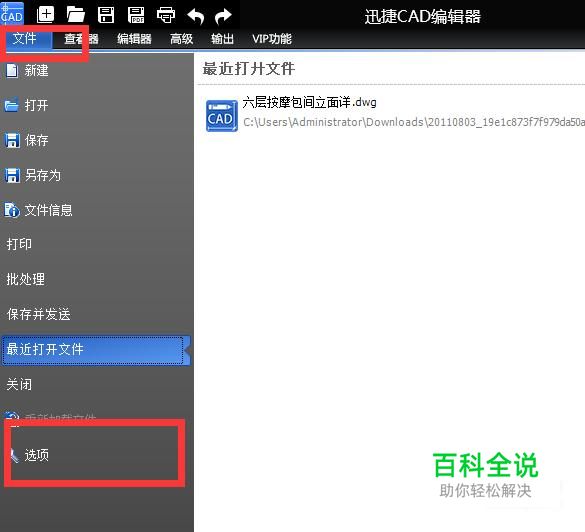Select 另存为 label in the file menu
Image resolution: width=585 pixels, height=532 pixels.
[x=43, y=175]
